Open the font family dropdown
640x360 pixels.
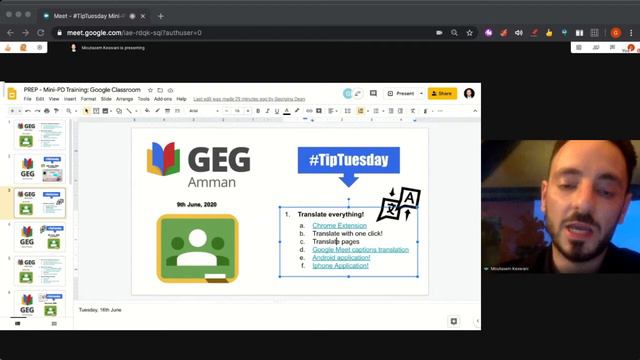click(204, 111)
